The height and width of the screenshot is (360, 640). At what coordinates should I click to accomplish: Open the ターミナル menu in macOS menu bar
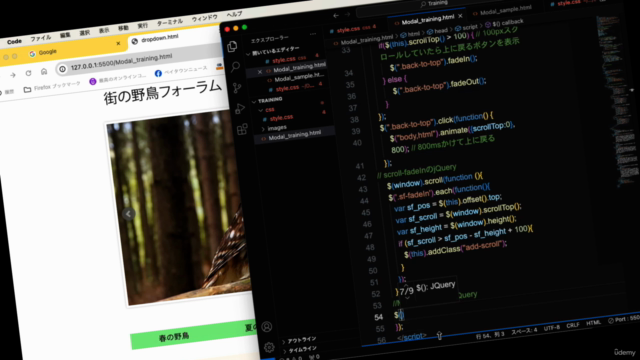click(x=169, y=22)
